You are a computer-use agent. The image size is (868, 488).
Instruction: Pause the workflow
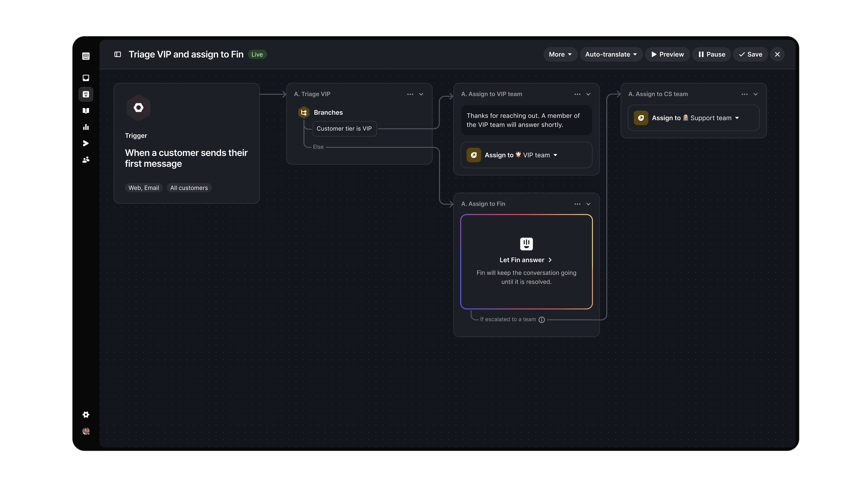point(711,54)
